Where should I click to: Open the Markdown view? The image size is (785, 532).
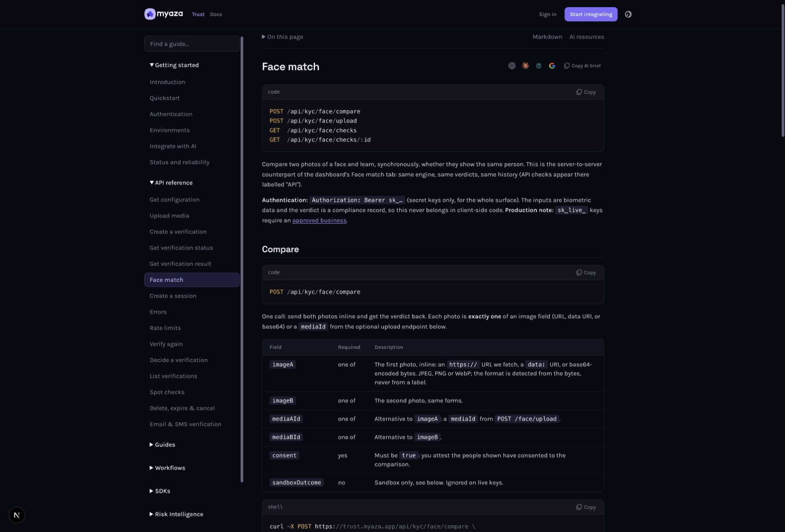[x=547, y=37]
